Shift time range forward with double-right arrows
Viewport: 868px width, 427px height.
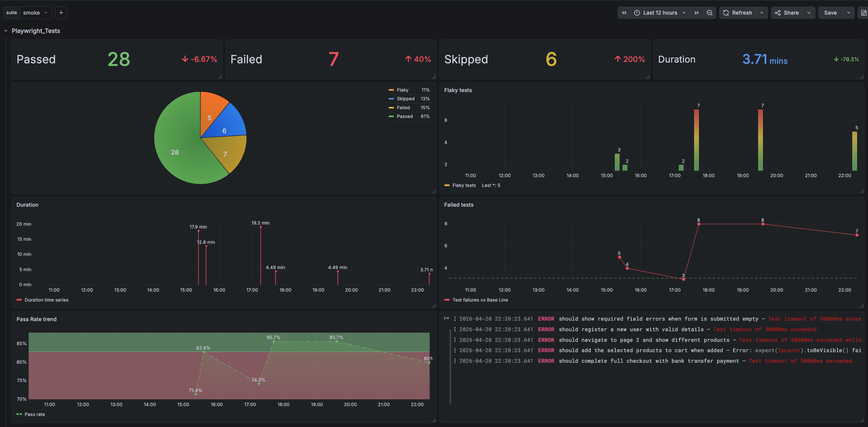click(x=697, y=12)
